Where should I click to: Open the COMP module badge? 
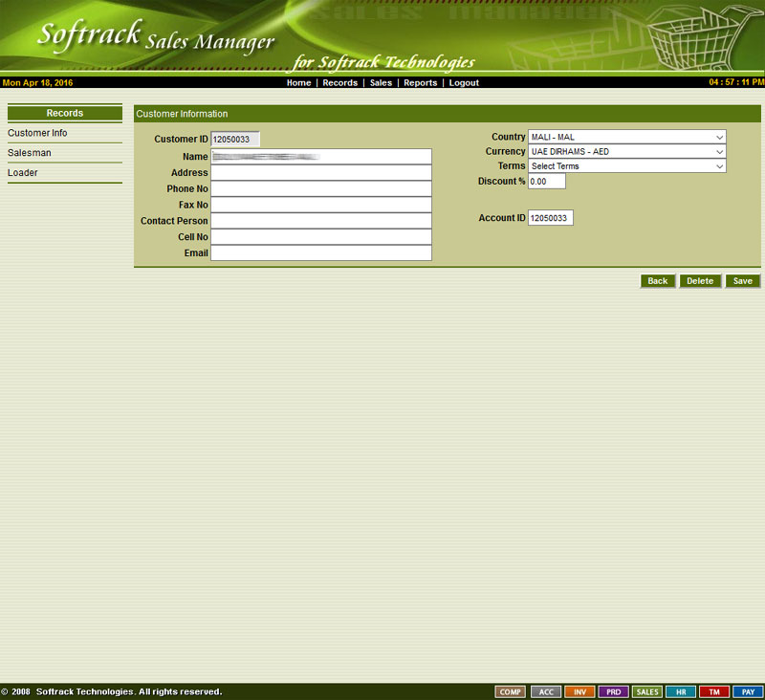tap(511, 691)
